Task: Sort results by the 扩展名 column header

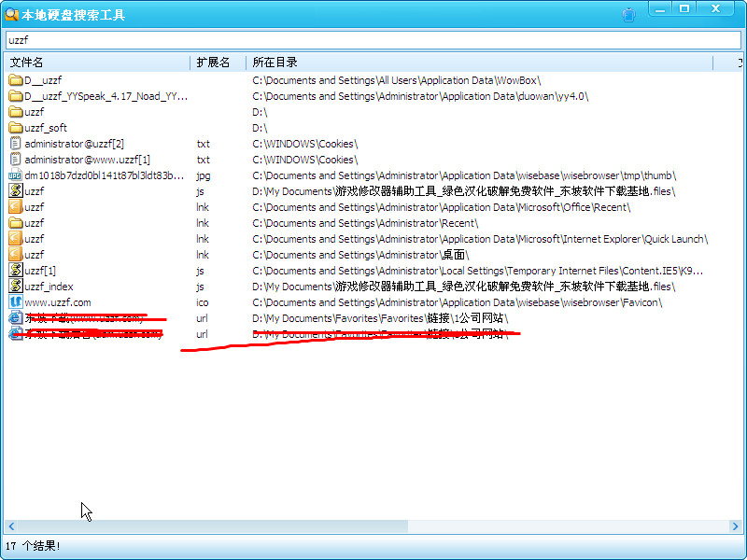Action: click(215, 61)
